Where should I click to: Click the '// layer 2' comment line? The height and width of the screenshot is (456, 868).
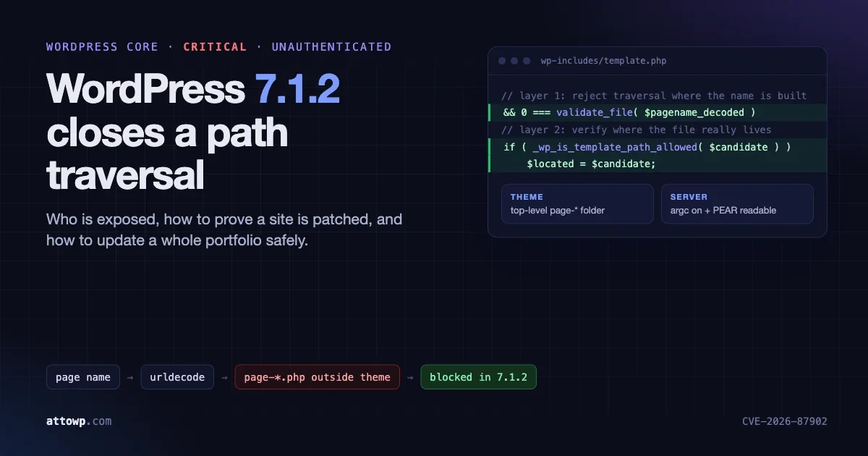pos(637,130)
